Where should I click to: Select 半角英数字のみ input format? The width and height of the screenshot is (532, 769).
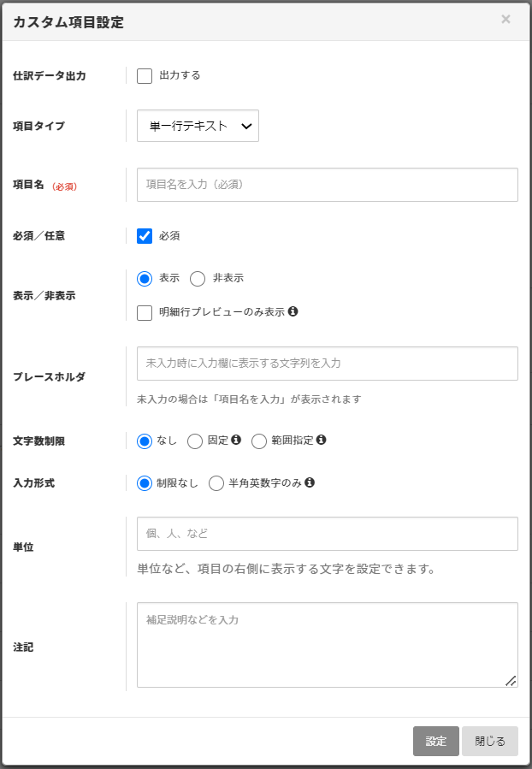(x=216, y=483)
